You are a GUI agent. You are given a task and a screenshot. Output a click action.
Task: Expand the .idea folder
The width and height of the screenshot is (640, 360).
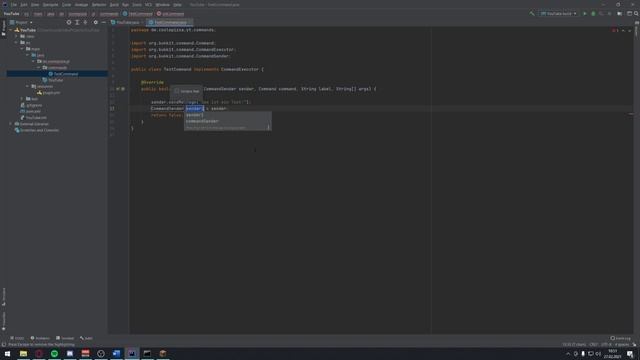click(x=17, y=36)
